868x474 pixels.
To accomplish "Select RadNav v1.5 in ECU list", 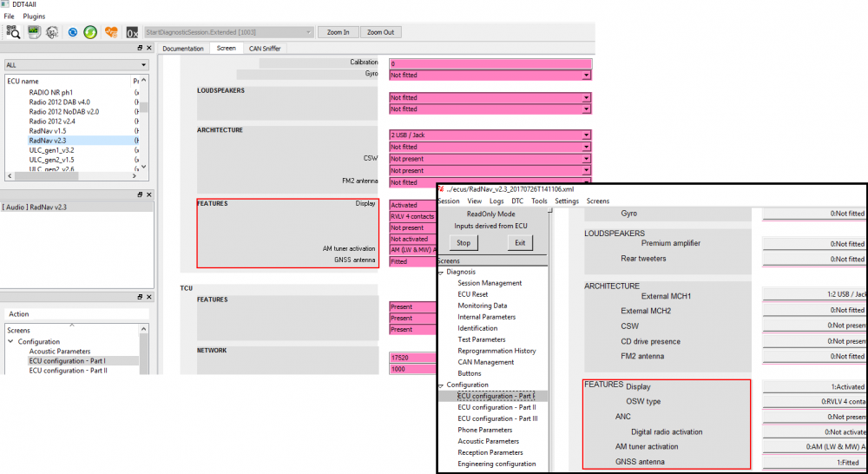I will [x=48, y=131].
